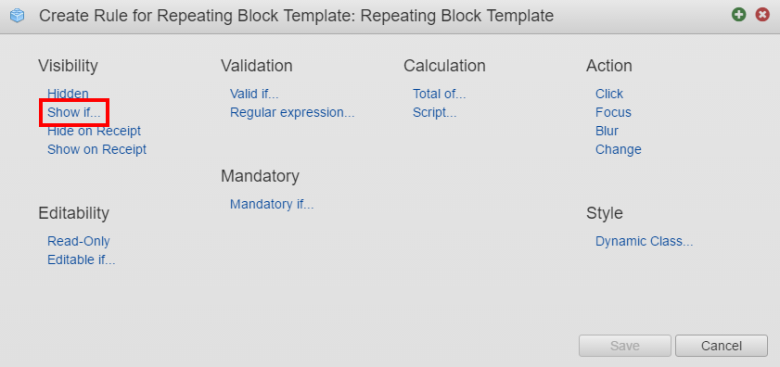Select the Focus action rule
Viewport: 780px width, 367px height.
coord(613,112)
